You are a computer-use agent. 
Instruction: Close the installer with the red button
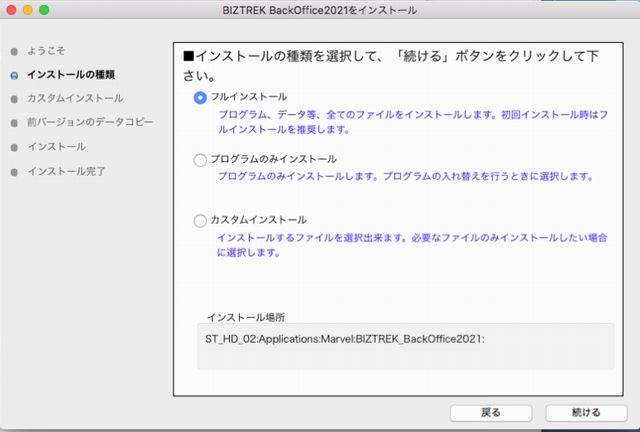[11, 10]
